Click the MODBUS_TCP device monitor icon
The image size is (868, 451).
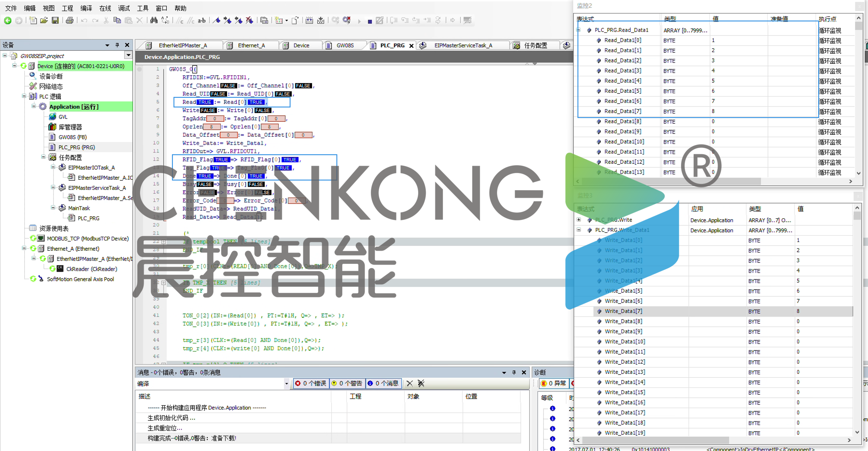(x=41, y=238)
